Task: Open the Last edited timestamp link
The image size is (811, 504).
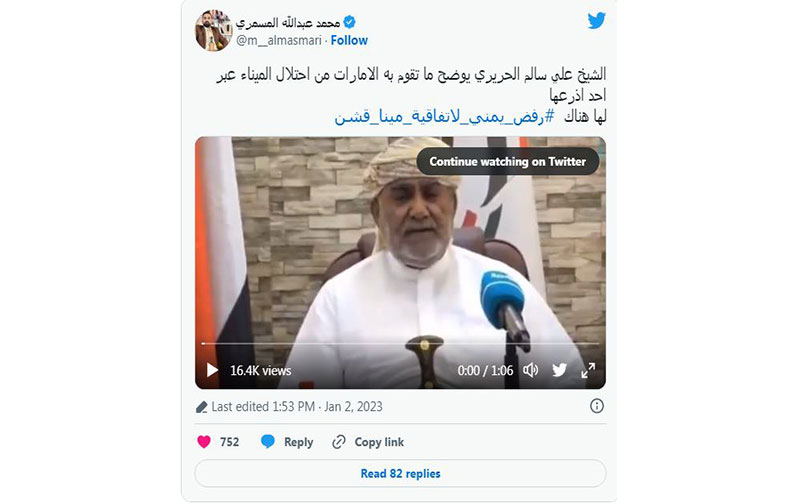Action: point(297,407)
